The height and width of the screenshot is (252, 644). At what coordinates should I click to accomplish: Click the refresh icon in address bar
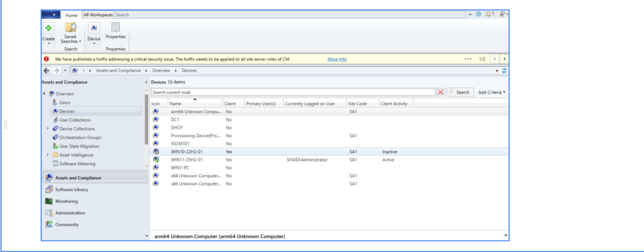point(504,70)
